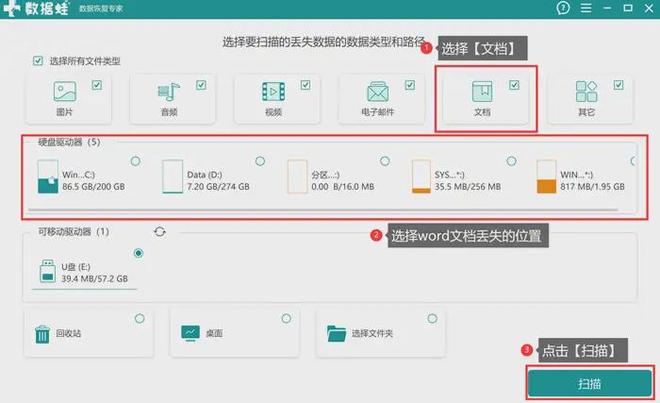Click the 817 MB/1.95 GB text
660x403 pixels.
[x=592, y=187]
